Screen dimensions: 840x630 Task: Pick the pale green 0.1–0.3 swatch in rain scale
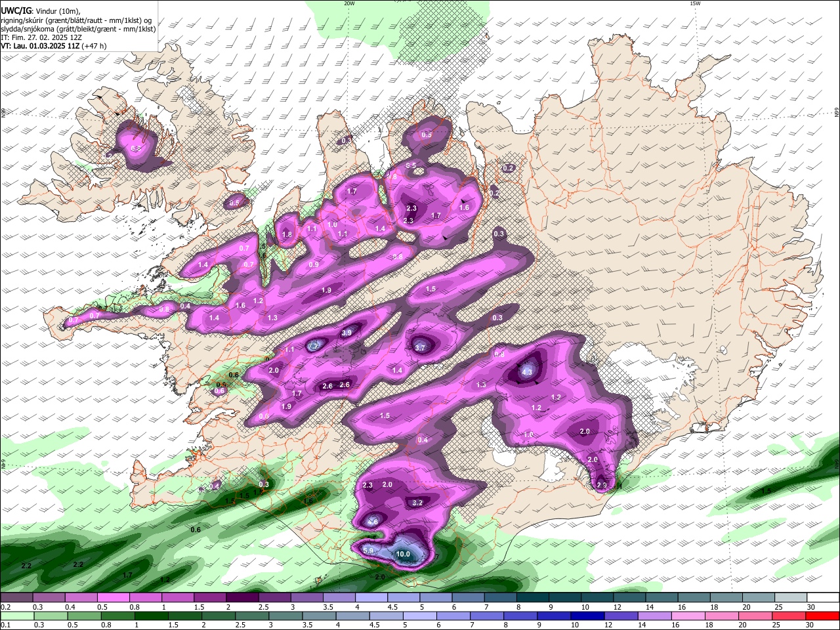(16, 616)
